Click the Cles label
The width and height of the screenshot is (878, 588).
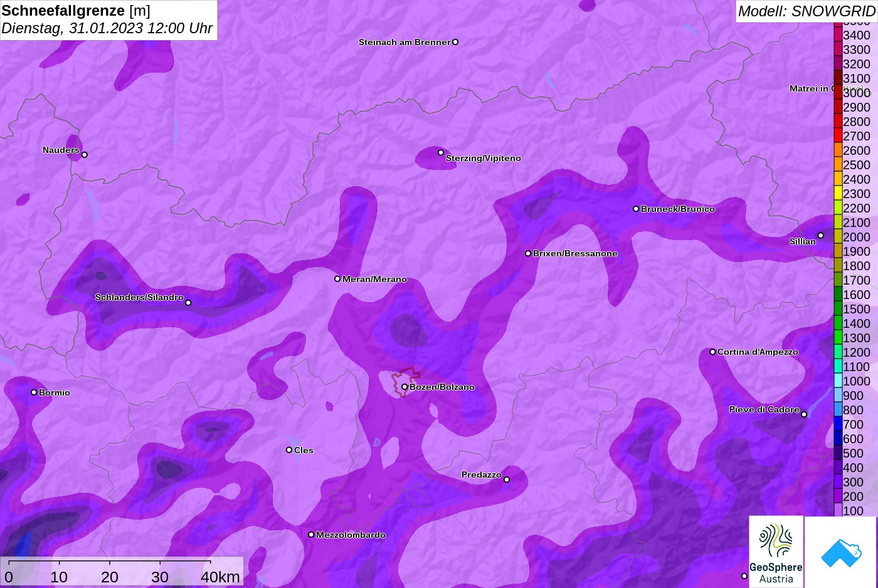[x=304, y=450]
